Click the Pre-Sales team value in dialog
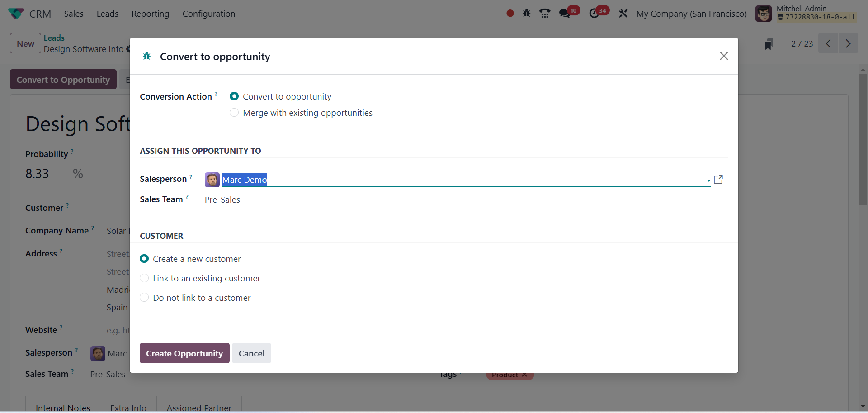This screenshot has height=413, width=868. click(x=222, y=199)
